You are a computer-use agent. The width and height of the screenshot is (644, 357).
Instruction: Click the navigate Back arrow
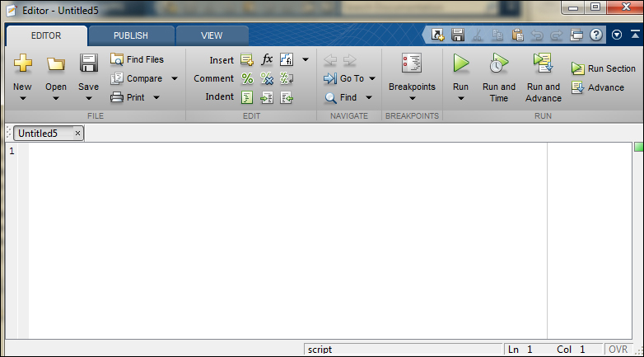330,60
